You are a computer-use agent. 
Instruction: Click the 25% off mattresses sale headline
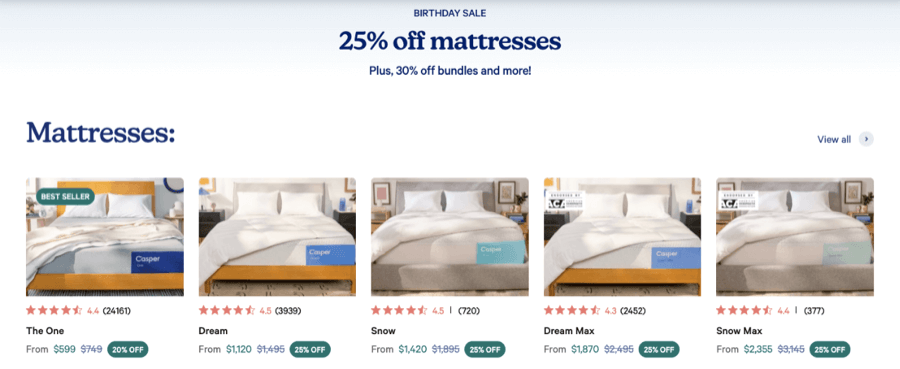449,41
